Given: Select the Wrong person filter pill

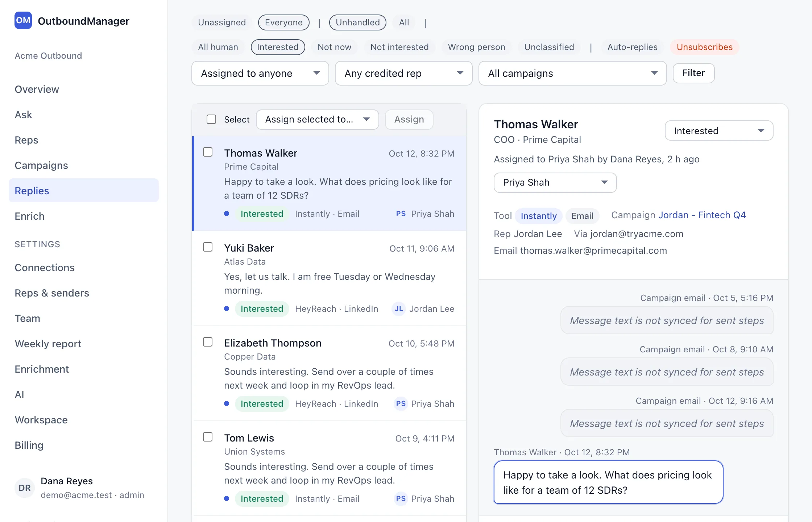Looking at the screenshot, I should [x=477, y=47].
